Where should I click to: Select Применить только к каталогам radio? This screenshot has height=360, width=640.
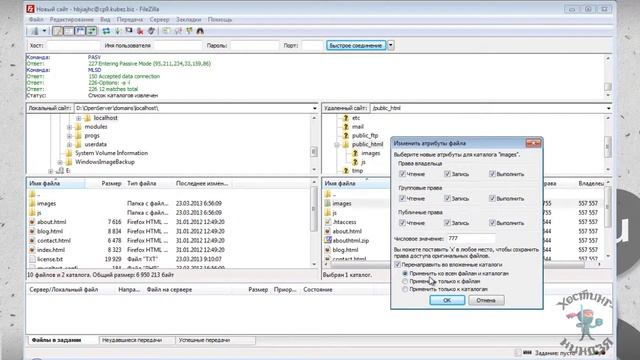click(405, 289)
